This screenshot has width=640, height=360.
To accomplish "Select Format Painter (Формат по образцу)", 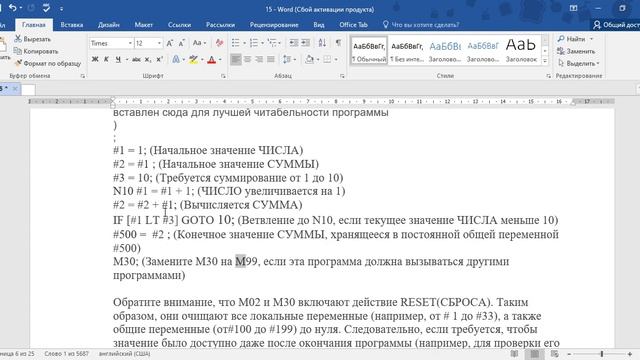I will pos(48,63).
